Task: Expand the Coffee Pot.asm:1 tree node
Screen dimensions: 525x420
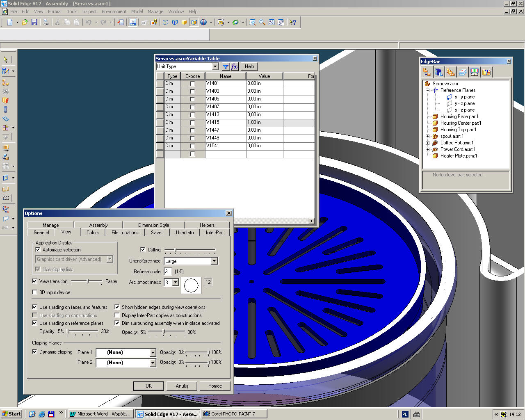Action: pos(427,143)
